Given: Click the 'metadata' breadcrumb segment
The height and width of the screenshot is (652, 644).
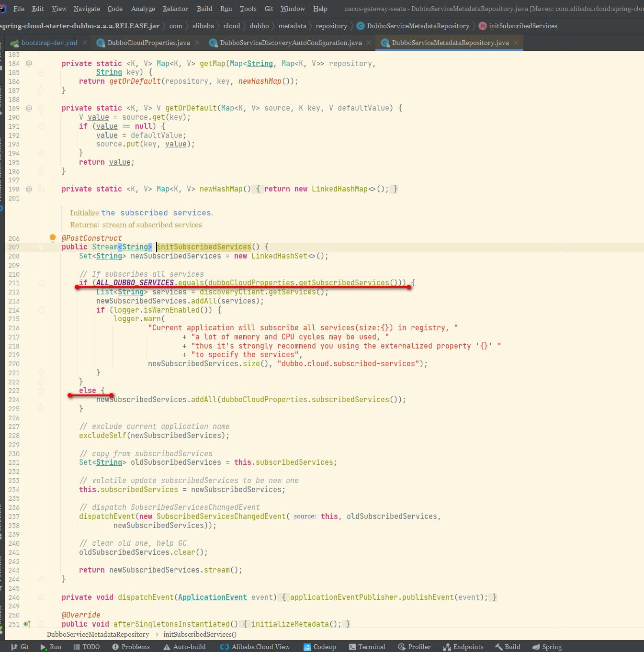Looking at the screenshot, I should point(292,26).
